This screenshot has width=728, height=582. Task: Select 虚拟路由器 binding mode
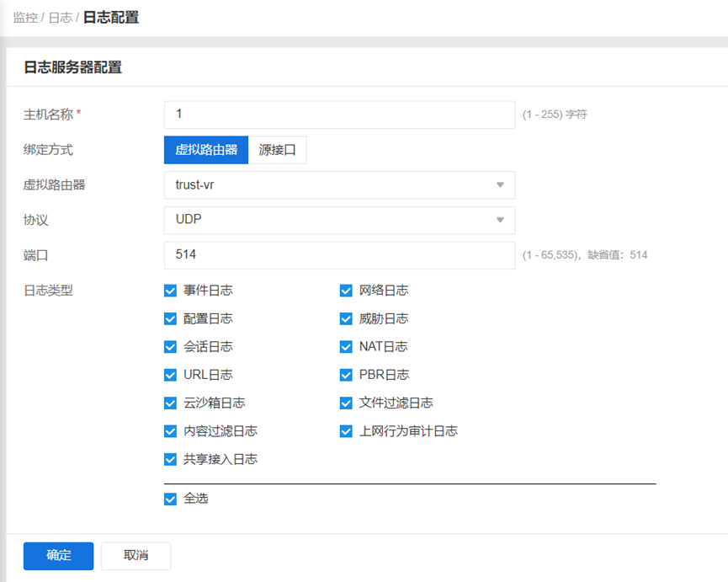(x=206, y=150)
